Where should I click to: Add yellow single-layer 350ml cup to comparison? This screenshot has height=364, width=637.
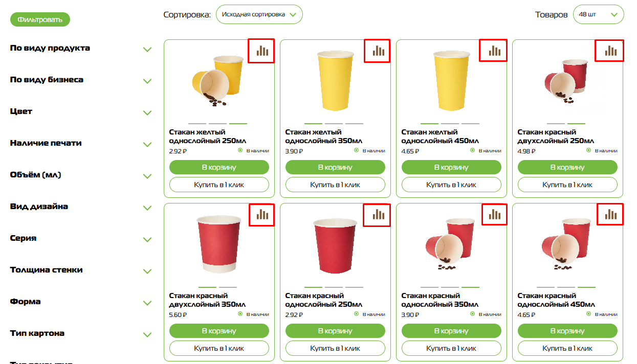(x=378, y=51)
